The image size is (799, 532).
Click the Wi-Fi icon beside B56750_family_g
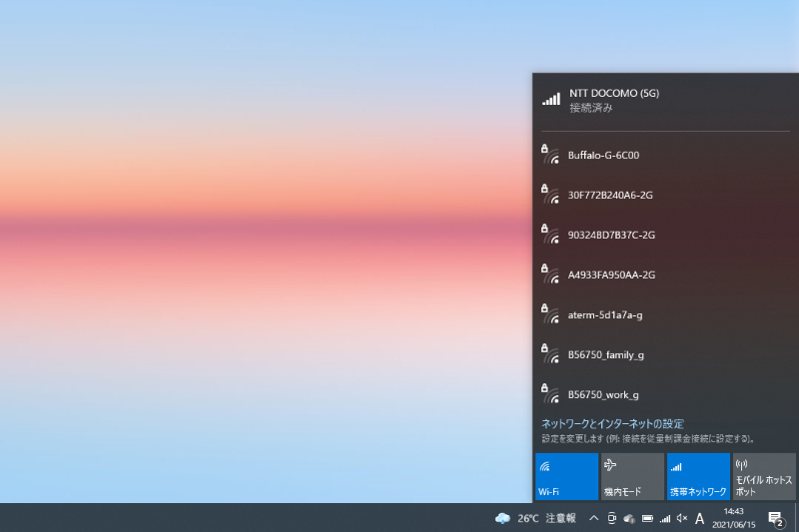tap(550, 353)
